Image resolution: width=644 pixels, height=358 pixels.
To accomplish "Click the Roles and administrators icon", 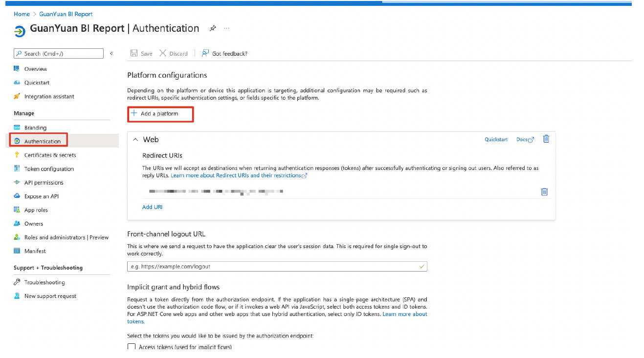I will (17, 237).
